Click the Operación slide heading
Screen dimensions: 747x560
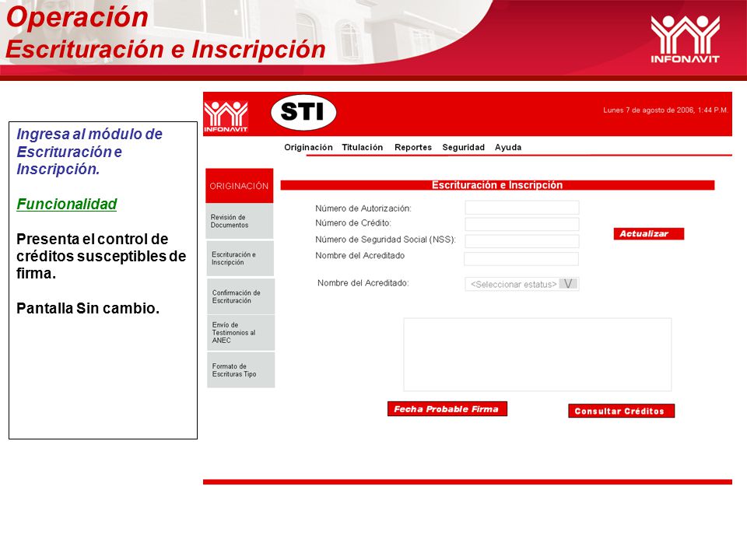tap(77, 17)
